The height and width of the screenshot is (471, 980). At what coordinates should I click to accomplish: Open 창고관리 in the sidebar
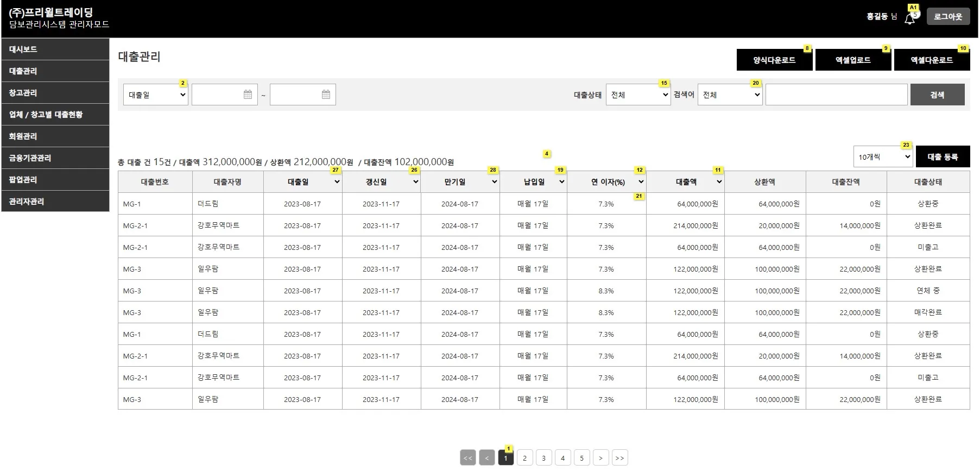[x=55, y=92]
